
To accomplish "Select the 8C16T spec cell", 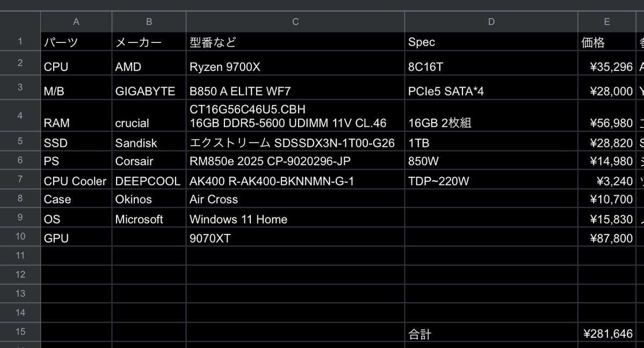I will tap(491, 63).
